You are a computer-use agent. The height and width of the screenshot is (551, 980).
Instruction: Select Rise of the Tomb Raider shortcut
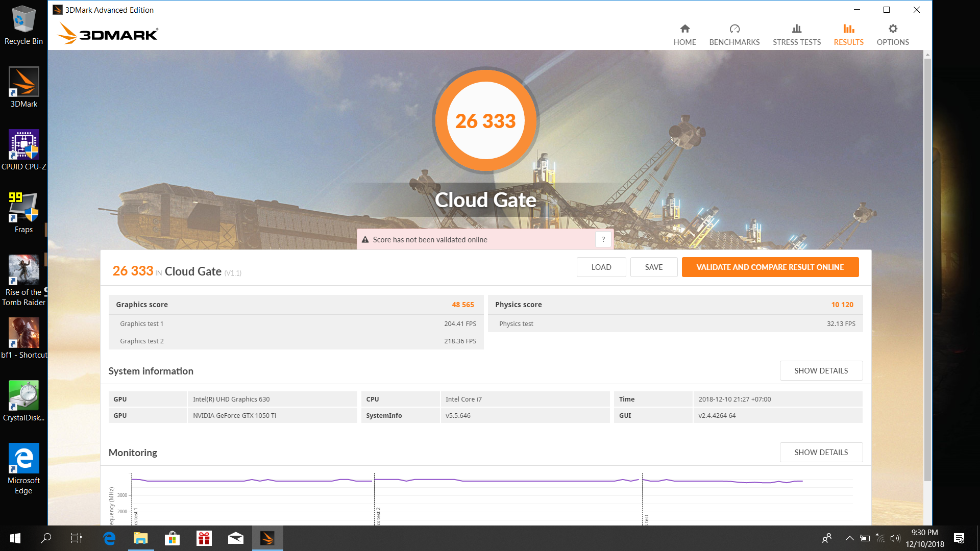[23, 281]
